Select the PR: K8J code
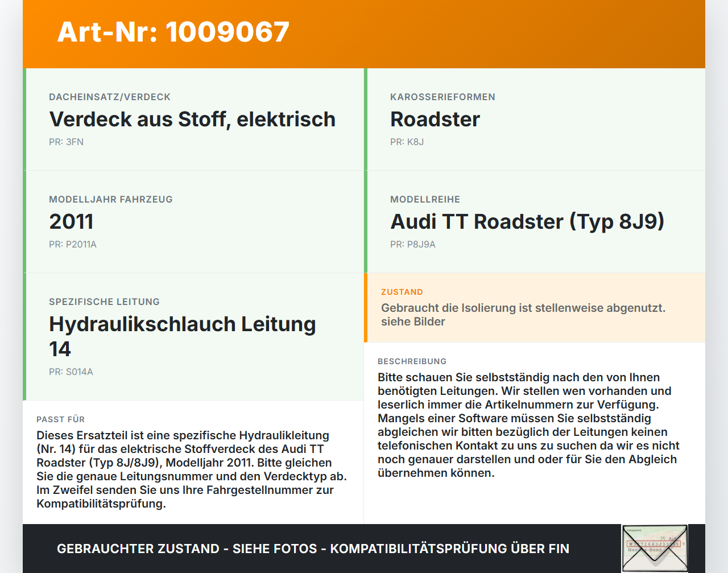Viewport: 728px width, 573px height. 407,142
